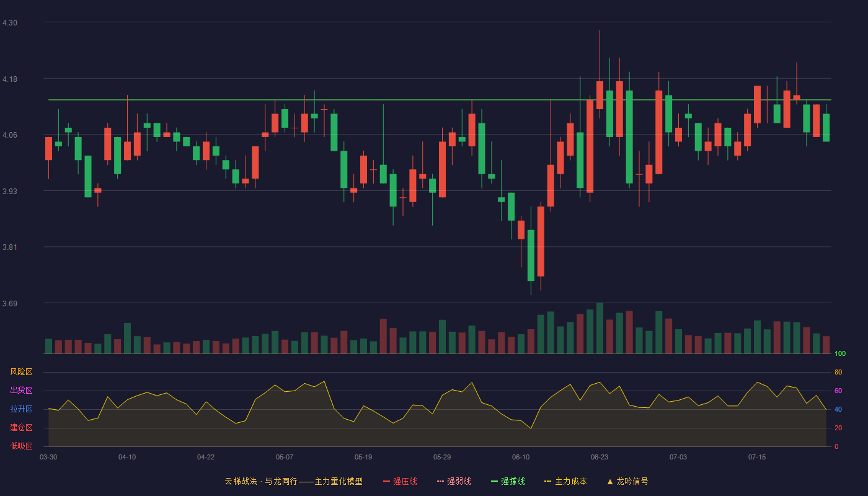Screen dimensions: 868x496
Task: Click the 03-30 date label
Action: (48, 457)
